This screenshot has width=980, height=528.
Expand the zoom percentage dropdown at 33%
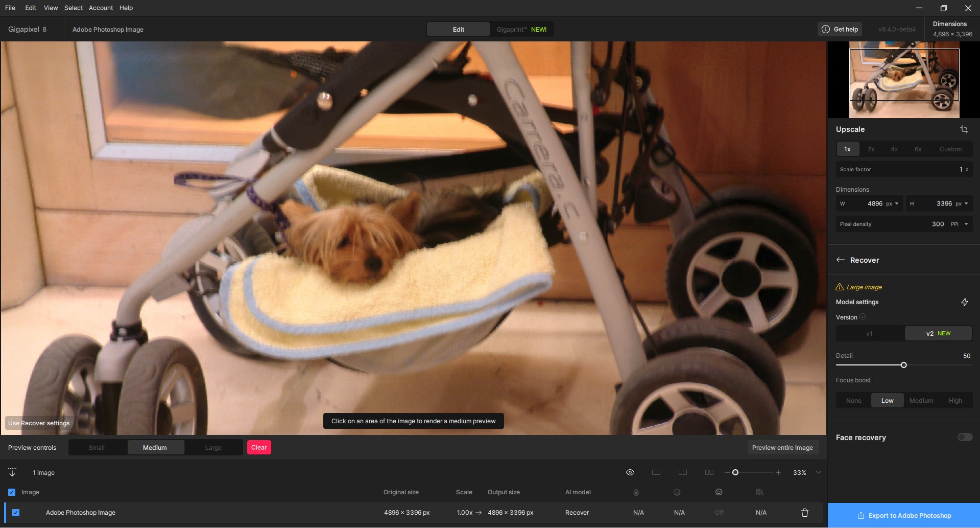click(x=818, y=472)
